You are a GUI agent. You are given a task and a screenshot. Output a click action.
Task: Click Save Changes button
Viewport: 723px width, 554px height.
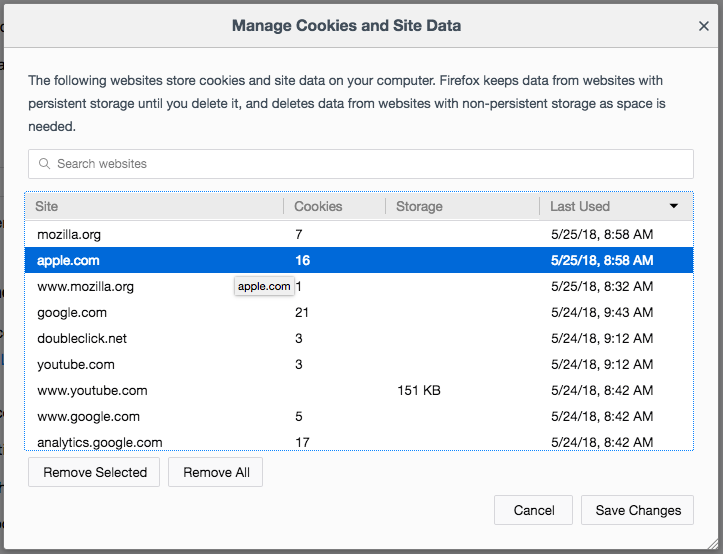coord(637,510)
